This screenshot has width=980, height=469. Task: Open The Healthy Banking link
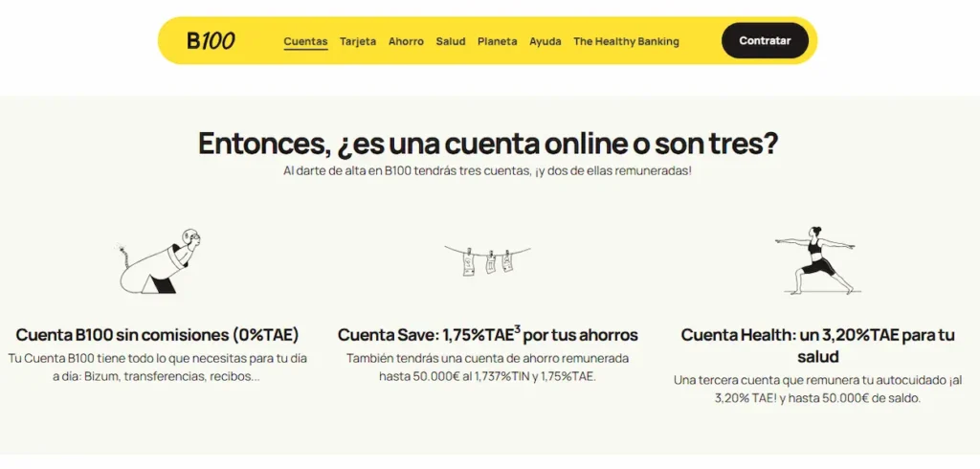[x=626, y=41]
